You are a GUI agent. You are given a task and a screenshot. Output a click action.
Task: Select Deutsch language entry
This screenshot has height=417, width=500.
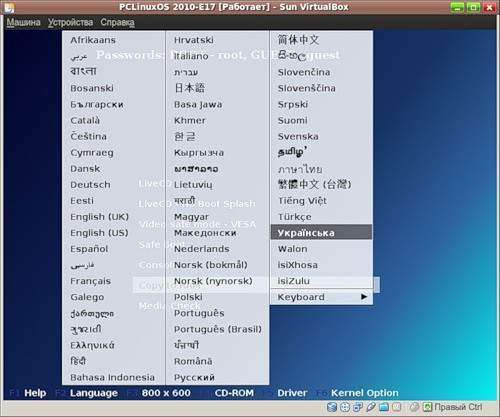(x=90, y=185)
